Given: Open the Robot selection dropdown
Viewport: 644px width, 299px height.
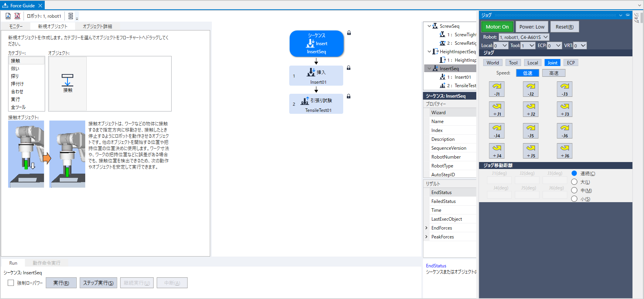Looking at the screenshot, I should [524, 37].
